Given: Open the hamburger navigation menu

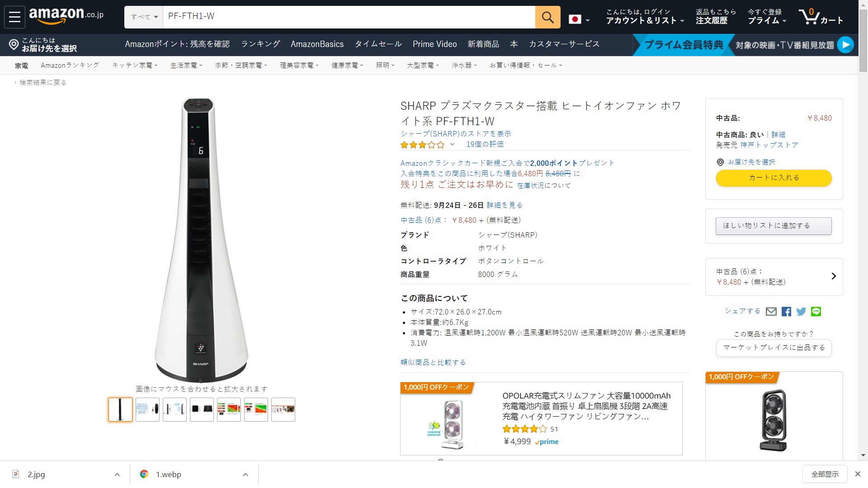Looking at the screenshot, I should (14, 17).
